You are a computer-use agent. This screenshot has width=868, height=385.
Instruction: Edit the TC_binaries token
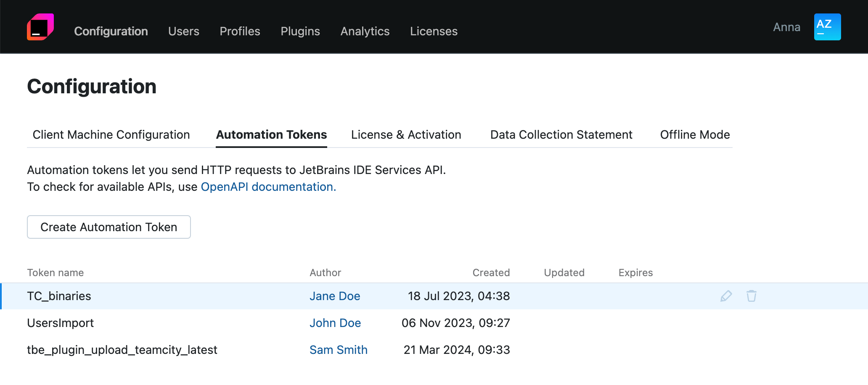(725, 296)
